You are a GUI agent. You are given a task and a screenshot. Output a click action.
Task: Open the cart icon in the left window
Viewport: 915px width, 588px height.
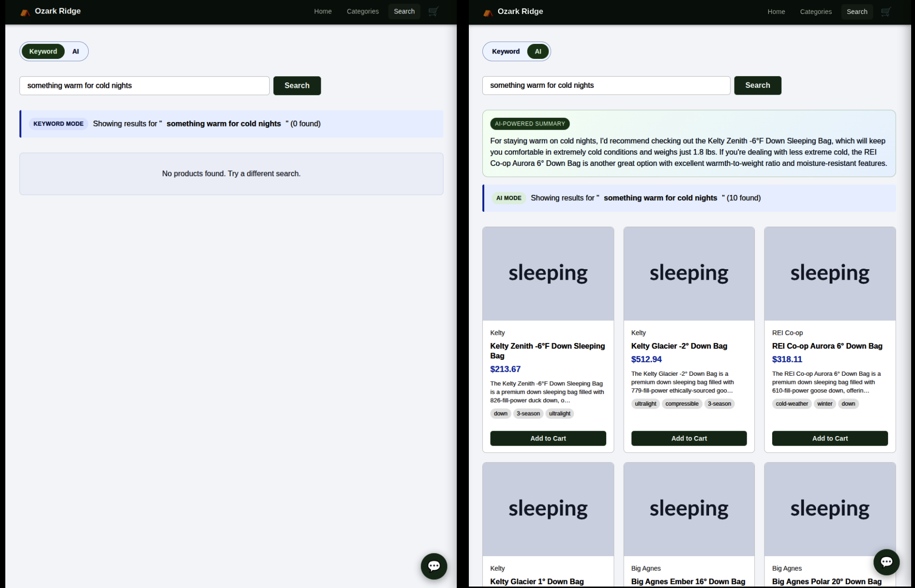click(x=433, y=12)
